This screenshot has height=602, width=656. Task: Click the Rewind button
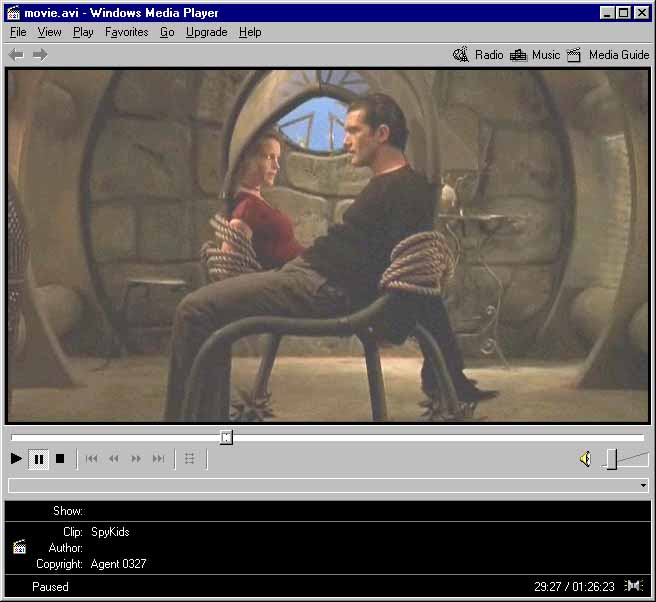tap(114, 459)
